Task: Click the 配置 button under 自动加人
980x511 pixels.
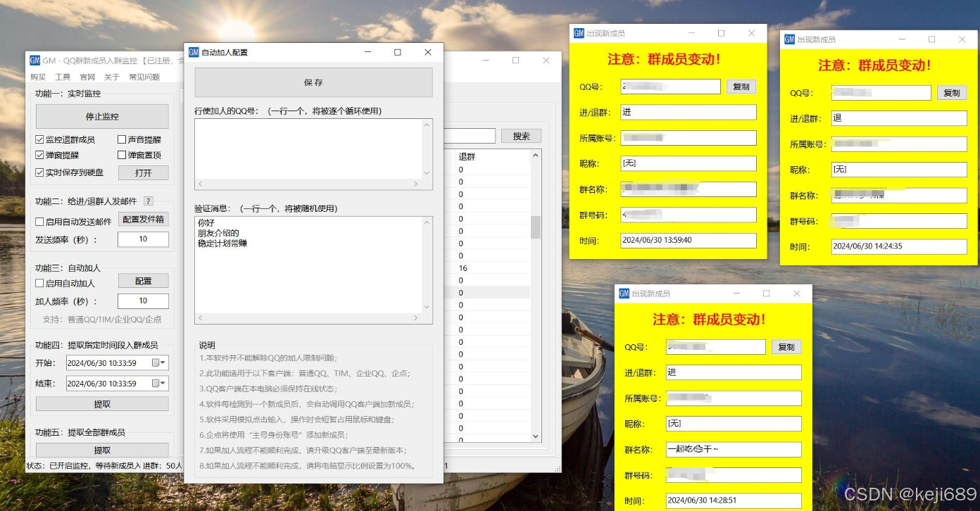Action: [x=144, y=281]
